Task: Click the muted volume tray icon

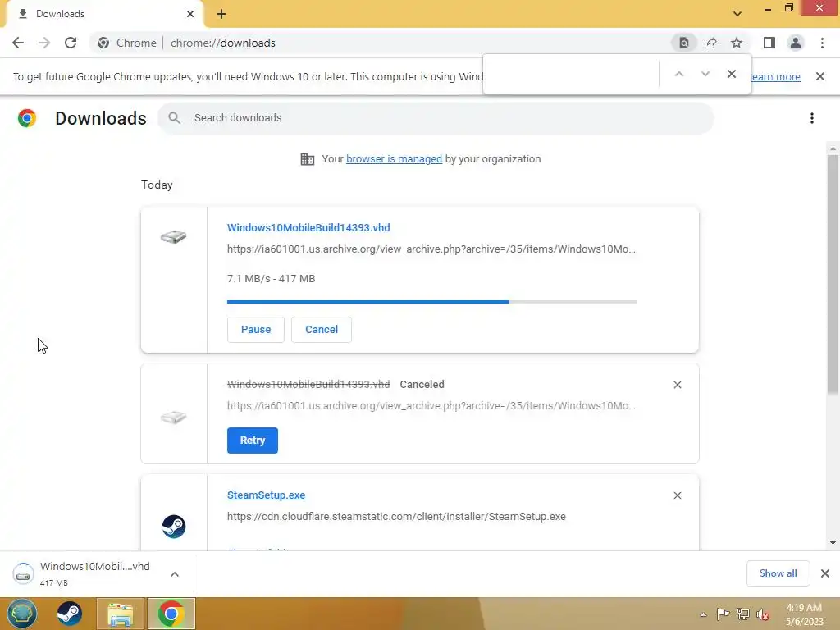Action: 762,614
